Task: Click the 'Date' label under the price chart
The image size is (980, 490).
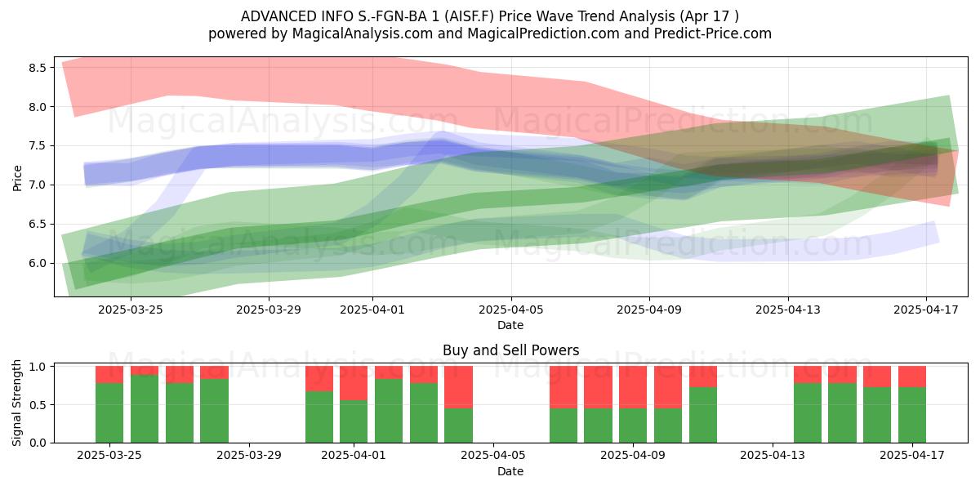Action: pyautogui.click(x=510, y=325)
